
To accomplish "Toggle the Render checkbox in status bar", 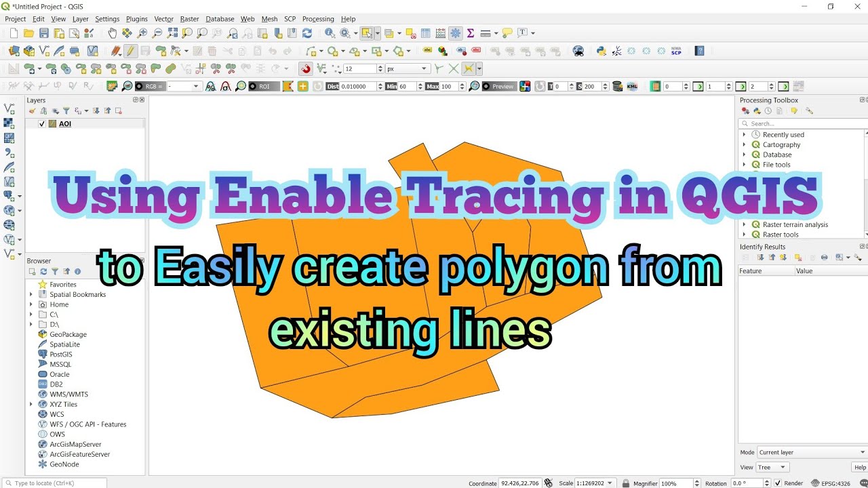I will (777, 483).
